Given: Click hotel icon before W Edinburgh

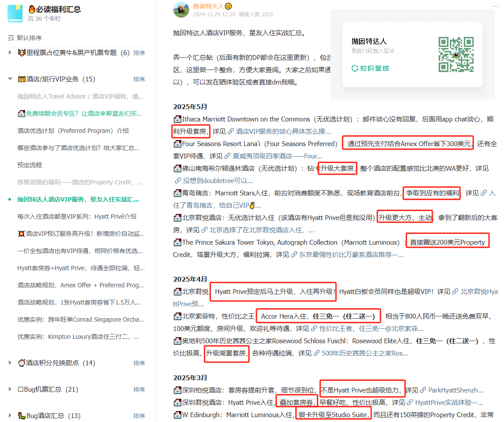Looking at the screenshot, I should [177, 415].
